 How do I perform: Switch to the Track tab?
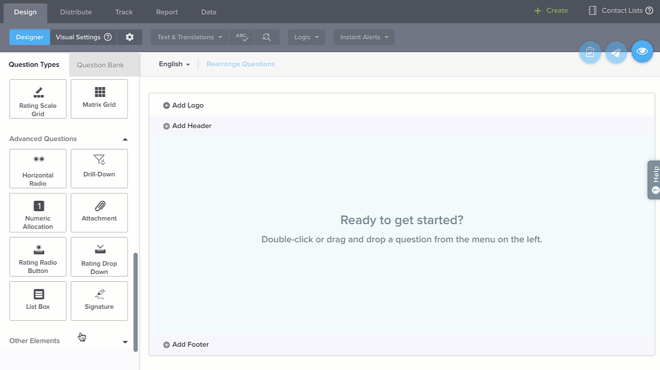(124, 12)
